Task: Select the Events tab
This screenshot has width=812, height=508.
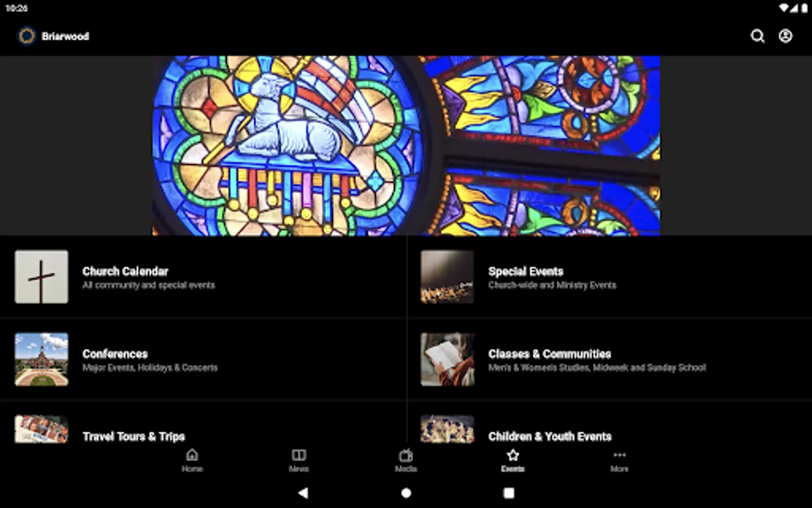Action: [x=513, y=460]
